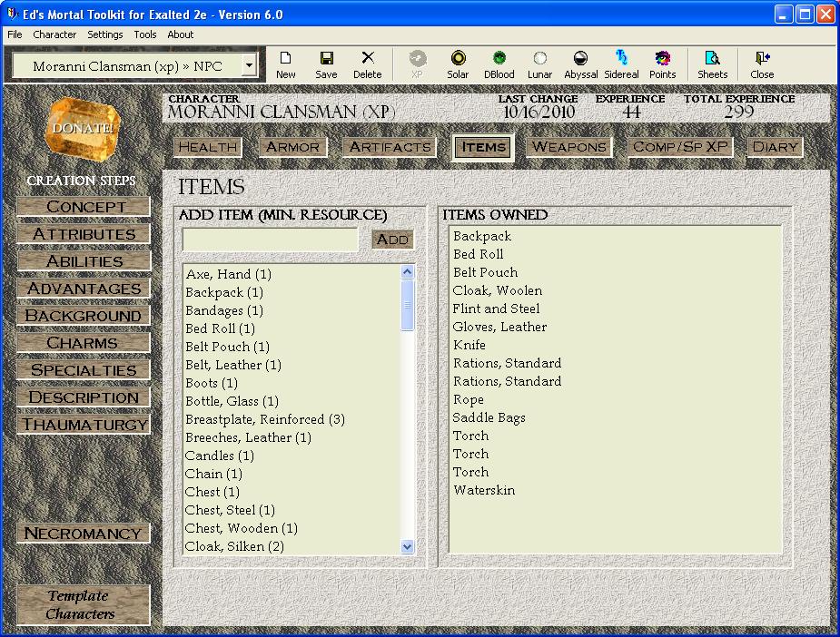The height and width of the screenshot is (637, 840).
Task: Open the Points toolbar icon
Action: click(x=662, y=64)
